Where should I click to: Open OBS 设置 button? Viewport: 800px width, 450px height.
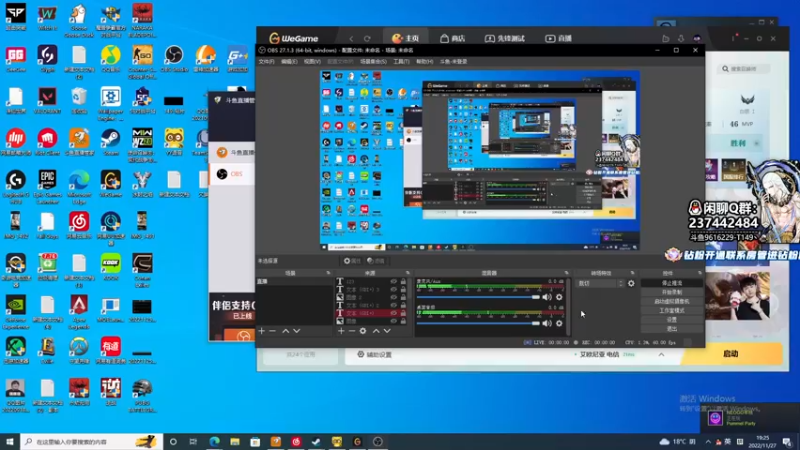tap(671, 319)
